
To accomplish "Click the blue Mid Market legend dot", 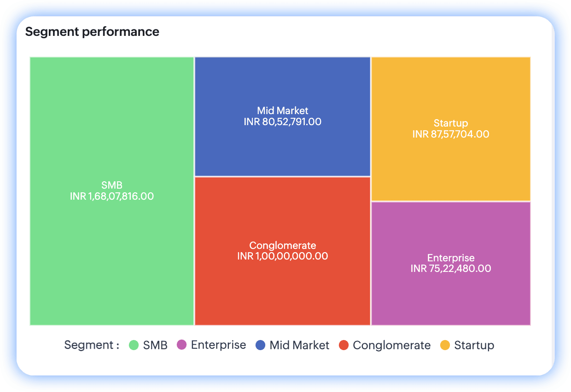I will tap(260, 345).
